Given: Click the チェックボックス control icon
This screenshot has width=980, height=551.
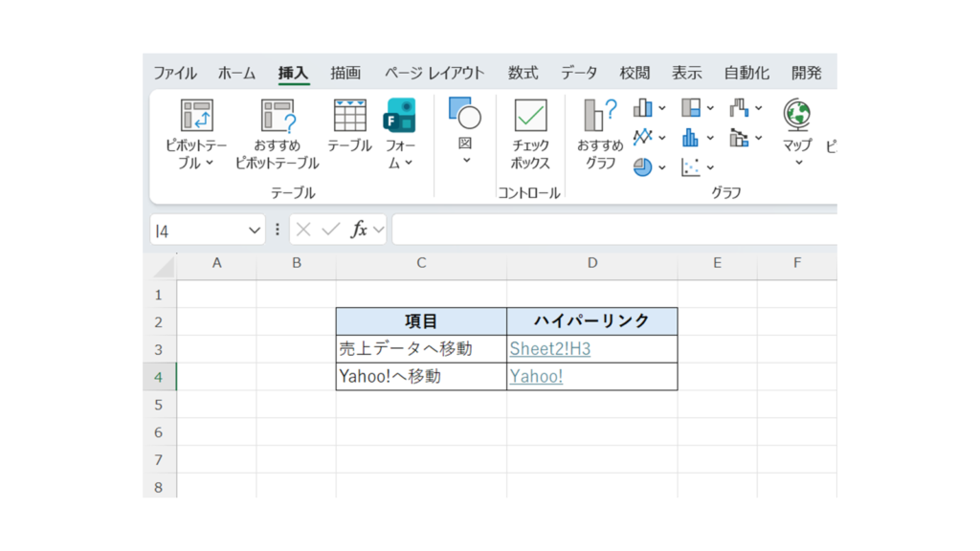Looking at the screenshot, I should (x=530, y=116).
